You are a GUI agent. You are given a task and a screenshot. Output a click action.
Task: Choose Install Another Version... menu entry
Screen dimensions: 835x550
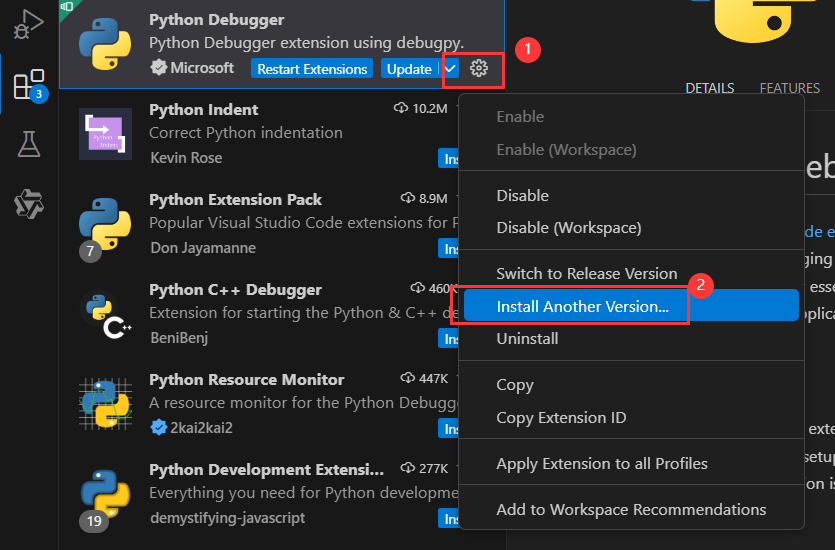[582, 306]
